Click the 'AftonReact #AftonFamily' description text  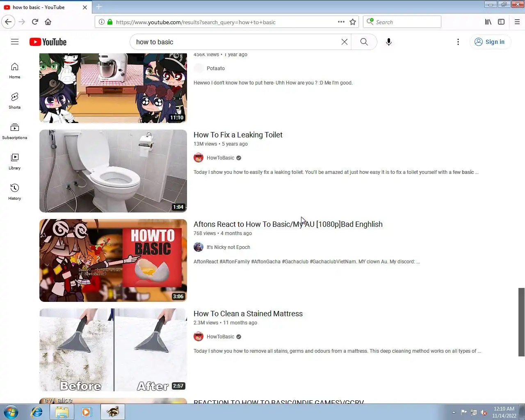[x=307, y=262]
